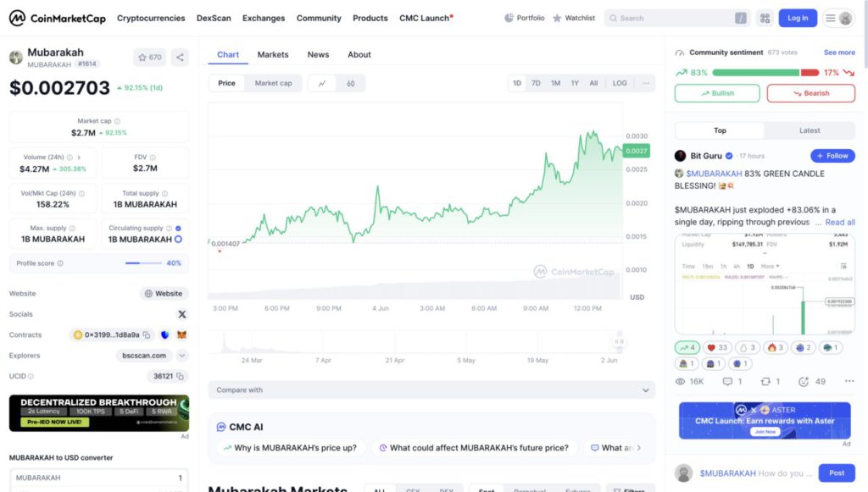Open the chart's three-dot more options

646,83
